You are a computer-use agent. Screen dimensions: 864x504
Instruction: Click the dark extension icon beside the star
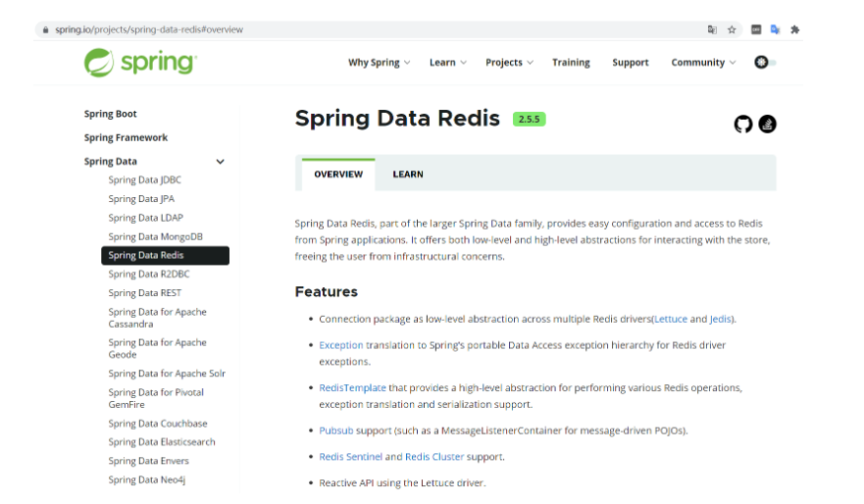(756, 29)
